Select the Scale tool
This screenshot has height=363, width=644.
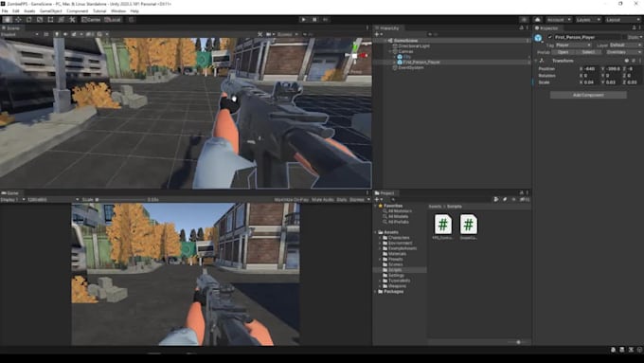[x=40, y=19]
